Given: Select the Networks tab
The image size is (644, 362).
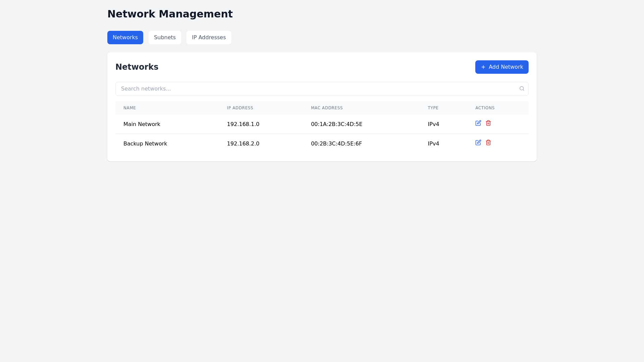Looking at the screenshot, I should (x=125, y=38).
